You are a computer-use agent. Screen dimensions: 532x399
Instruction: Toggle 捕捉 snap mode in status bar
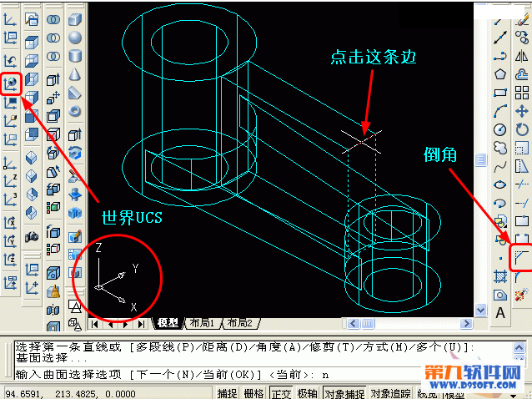point(228,393)
